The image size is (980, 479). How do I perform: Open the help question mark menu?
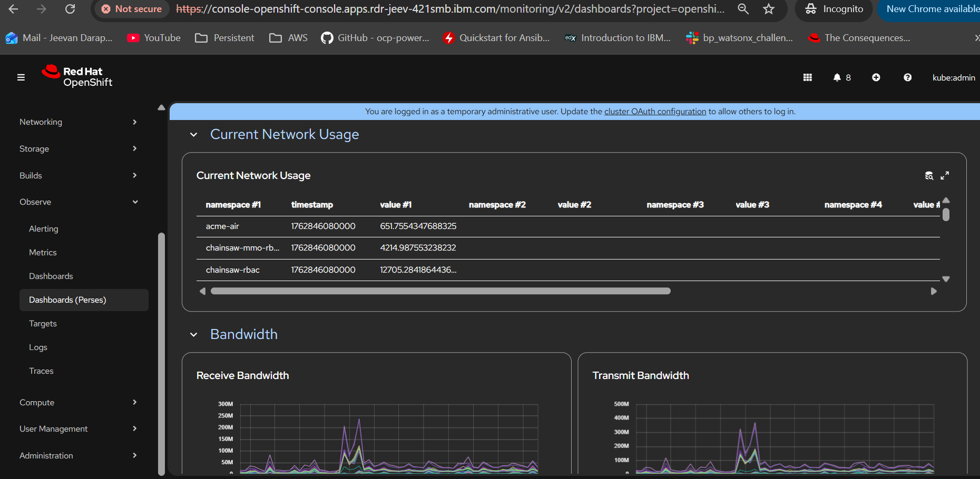point(907,77)
